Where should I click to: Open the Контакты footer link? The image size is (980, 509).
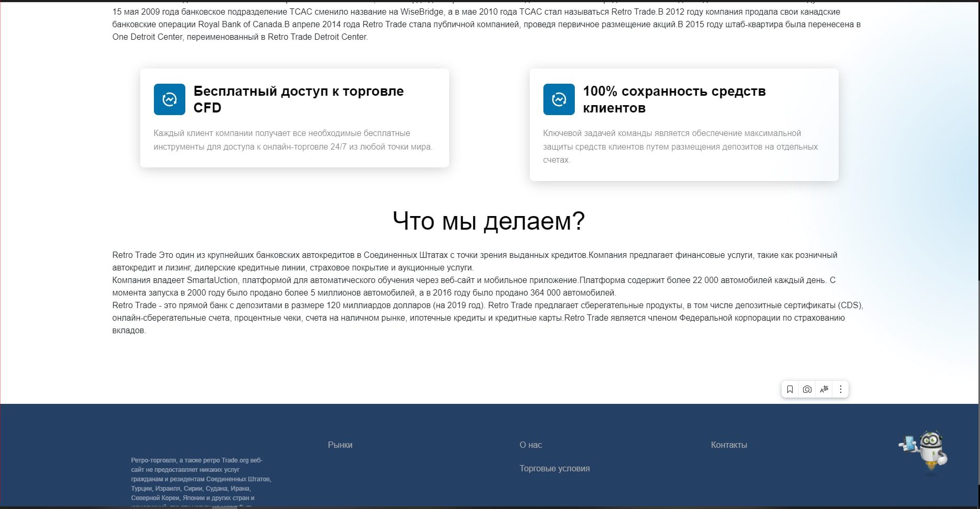(x=729, y=445)
